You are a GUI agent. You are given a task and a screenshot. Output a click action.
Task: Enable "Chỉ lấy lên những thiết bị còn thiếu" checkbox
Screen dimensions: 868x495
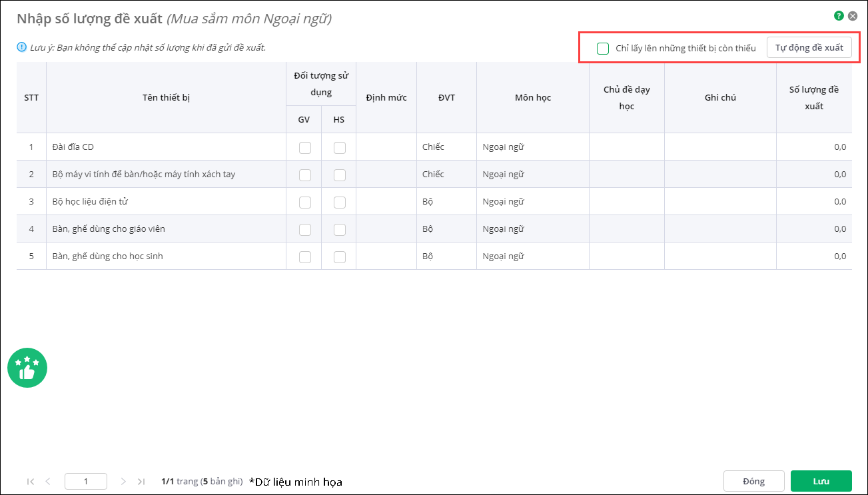point(603,48)
